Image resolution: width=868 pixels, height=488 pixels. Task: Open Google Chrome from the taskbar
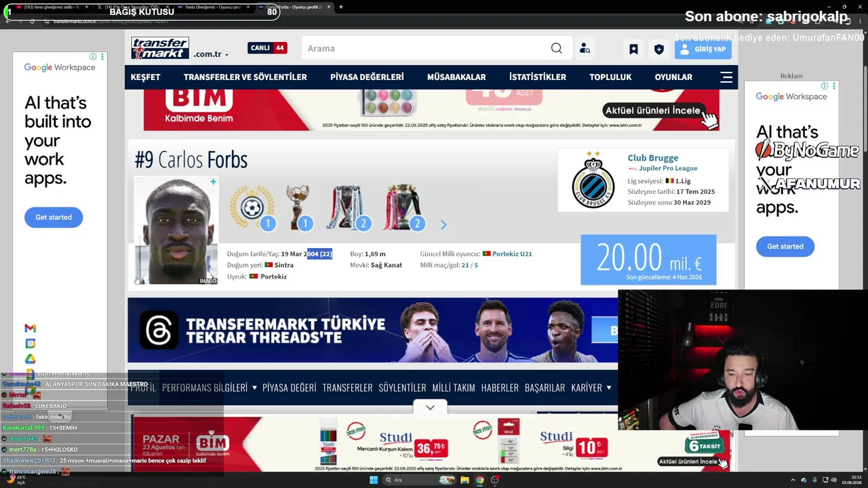tap(479, 480)
